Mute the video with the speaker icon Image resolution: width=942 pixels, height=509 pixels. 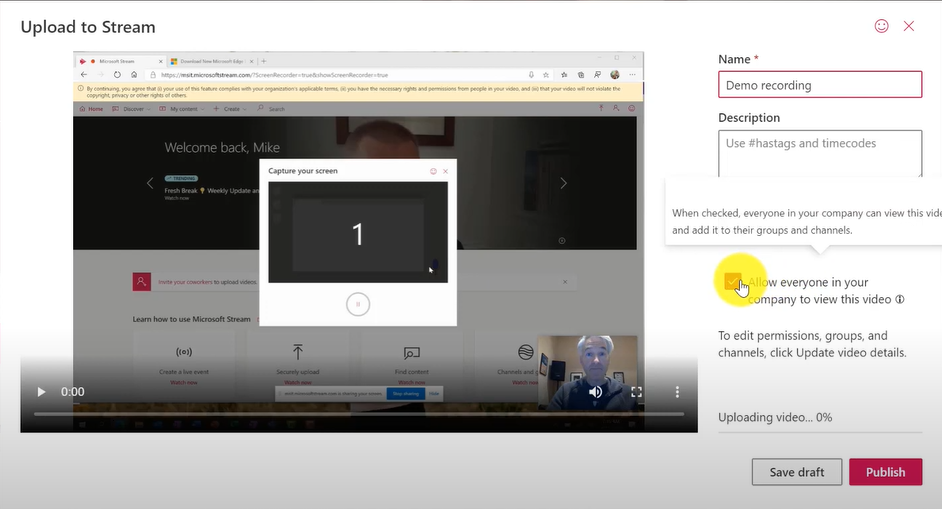pos(595,392)
